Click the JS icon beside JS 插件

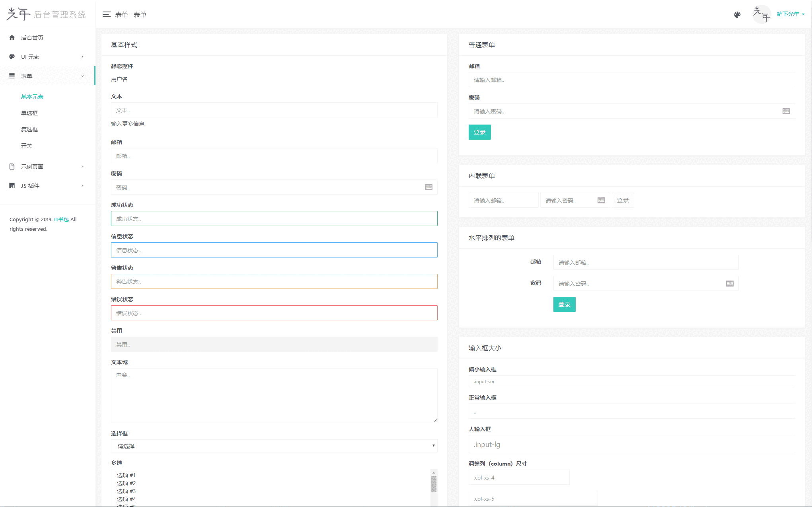pyautogui.click(x=12, y=185)
